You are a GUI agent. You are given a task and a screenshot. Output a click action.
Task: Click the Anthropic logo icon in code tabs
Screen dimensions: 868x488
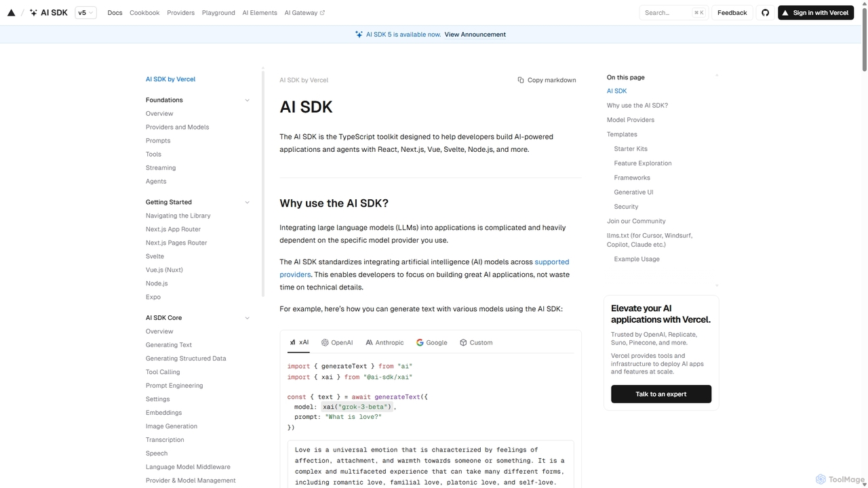tap(369, 343)
